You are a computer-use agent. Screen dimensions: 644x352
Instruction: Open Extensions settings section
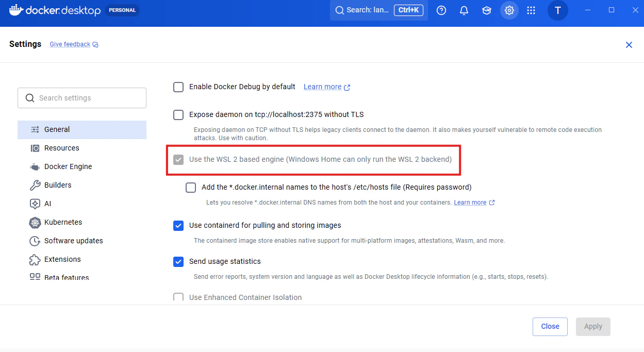coord(82,260)
